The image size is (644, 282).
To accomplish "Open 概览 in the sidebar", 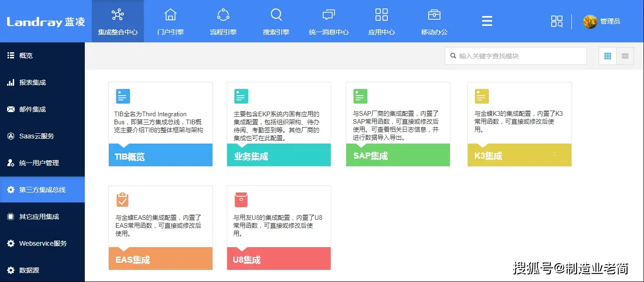I will pos(42,56).
